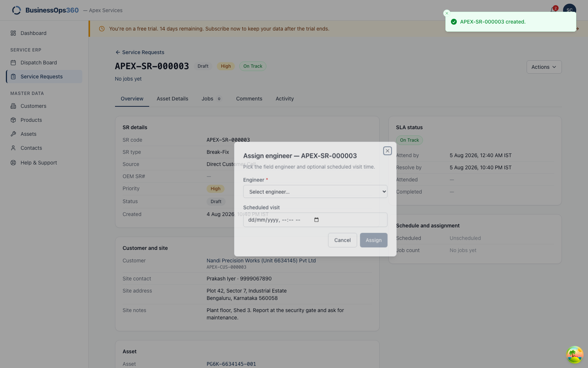Click the Draft badge next to the title
This screenshot has width=588, height=368.
click(203, 66)
